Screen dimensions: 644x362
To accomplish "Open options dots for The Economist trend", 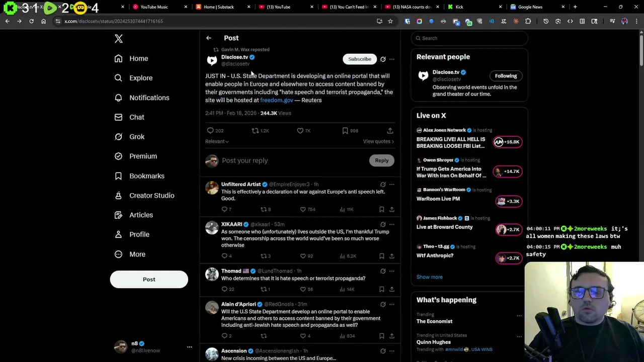I will [x=519, y=316].
